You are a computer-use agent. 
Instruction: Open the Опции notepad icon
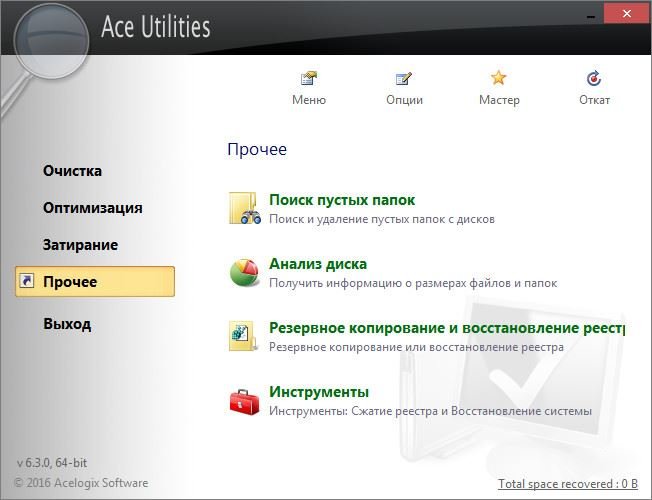coord(404,78)
